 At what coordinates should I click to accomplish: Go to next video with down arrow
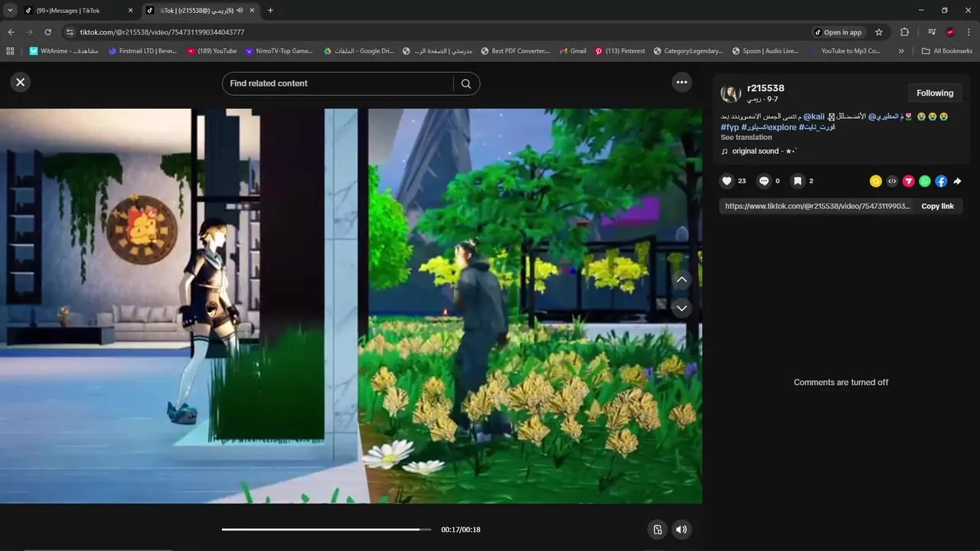tap(681, 308)
